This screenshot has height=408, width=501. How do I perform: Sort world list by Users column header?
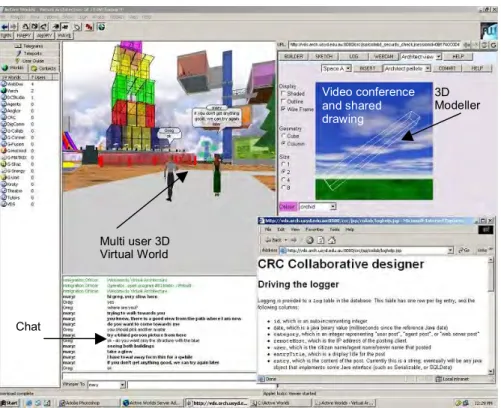click(x=40, y=77)
